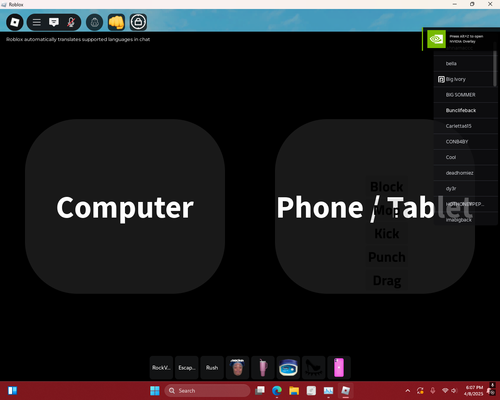Click the Drag action button
The height and width of the screenshot is (400, 500).
pyautogui.click(x=387, y=281)
